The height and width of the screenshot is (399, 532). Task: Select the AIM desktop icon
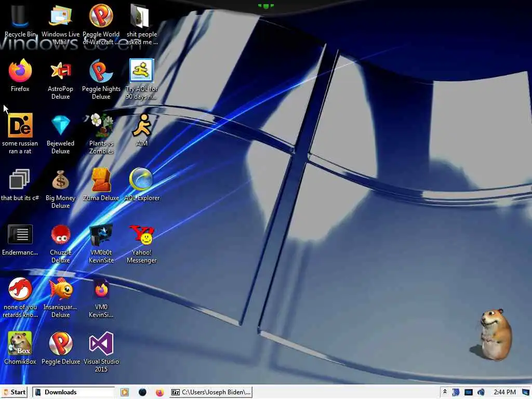pyautogui.click(x=141, y=130)
